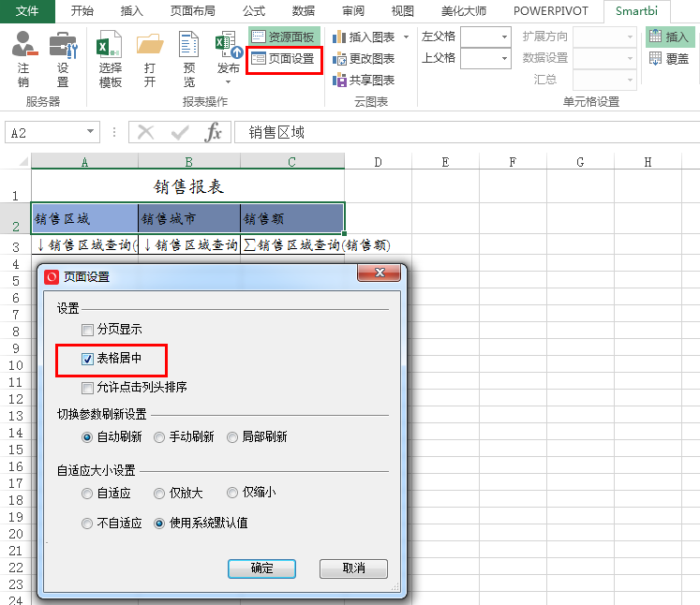Enable 允许点击列头排序 checkbox
This screenshot has width=700, height=605.
87,388
